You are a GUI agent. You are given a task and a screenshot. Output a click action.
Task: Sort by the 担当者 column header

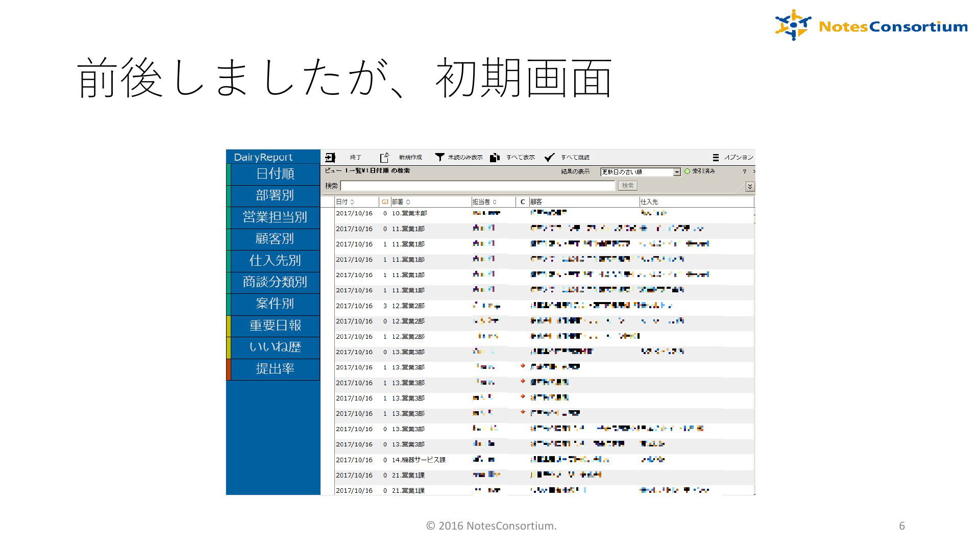click(493, 202)
